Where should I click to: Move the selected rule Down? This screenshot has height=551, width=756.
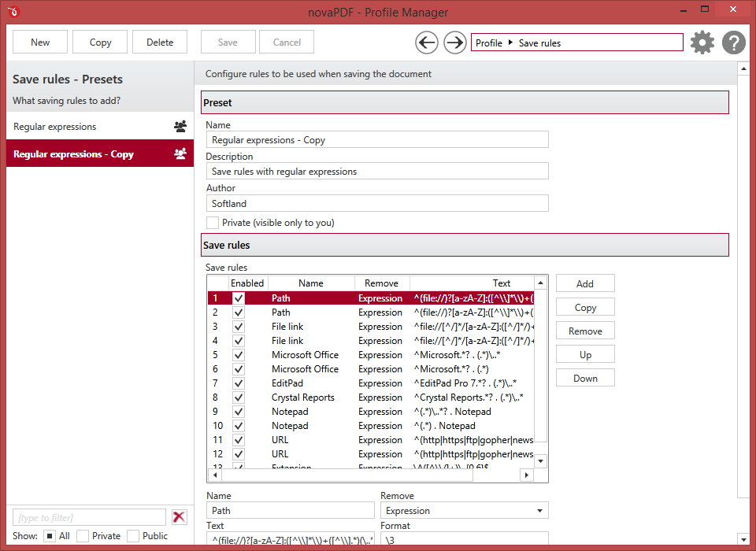(x=585, y=378)
